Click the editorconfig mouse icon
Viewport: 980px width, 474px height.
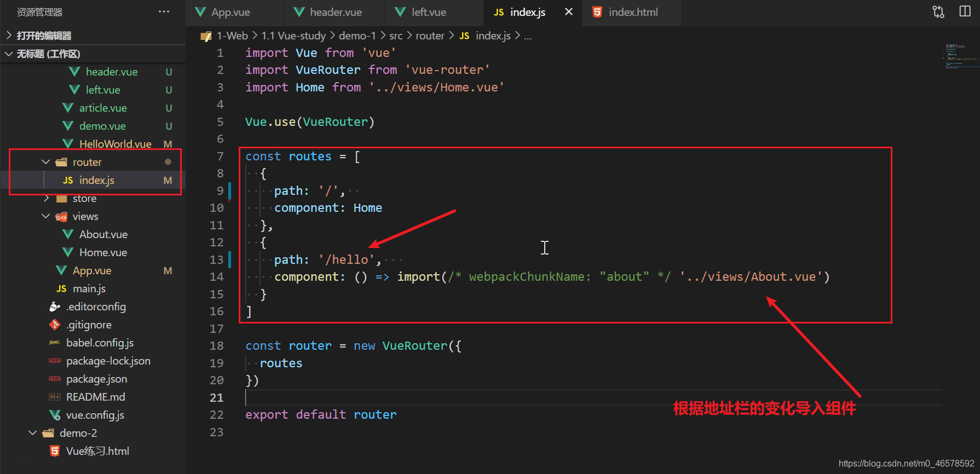[x=55, y=307]
